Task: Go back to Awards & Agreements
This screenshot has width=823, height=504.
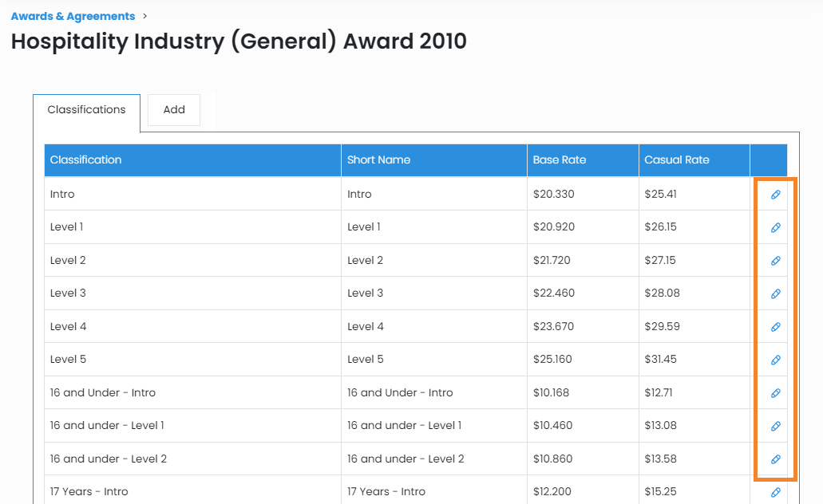Action: (x=73, y=16)
